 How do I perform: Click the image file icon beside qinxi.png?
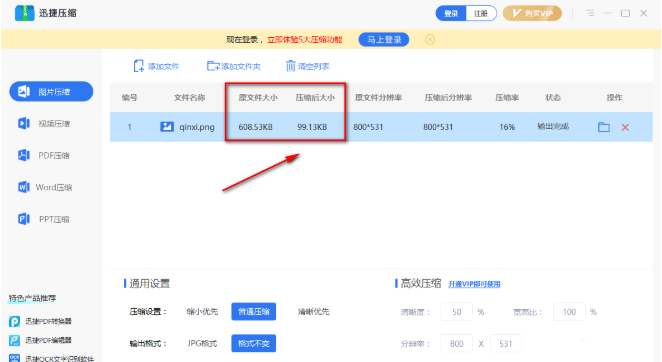[x=167, y=127]
